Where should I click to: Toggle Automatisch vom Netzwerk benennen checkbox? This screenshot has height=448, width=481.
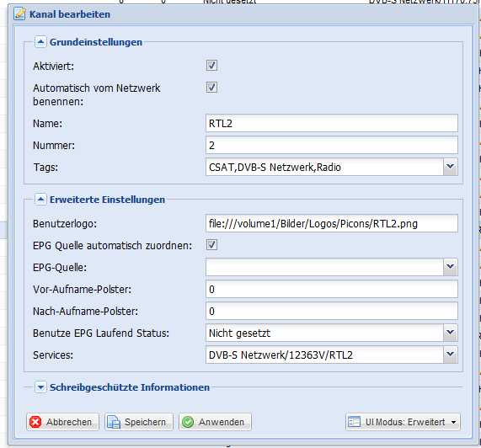click(x=211, y=87)
